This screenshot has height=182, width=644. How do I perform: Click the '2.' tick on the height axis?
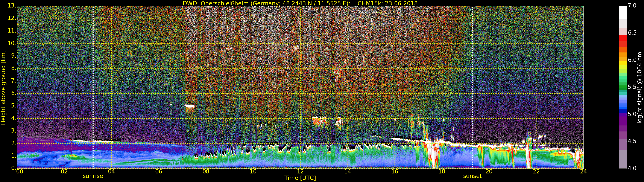[x=14, y=143]
